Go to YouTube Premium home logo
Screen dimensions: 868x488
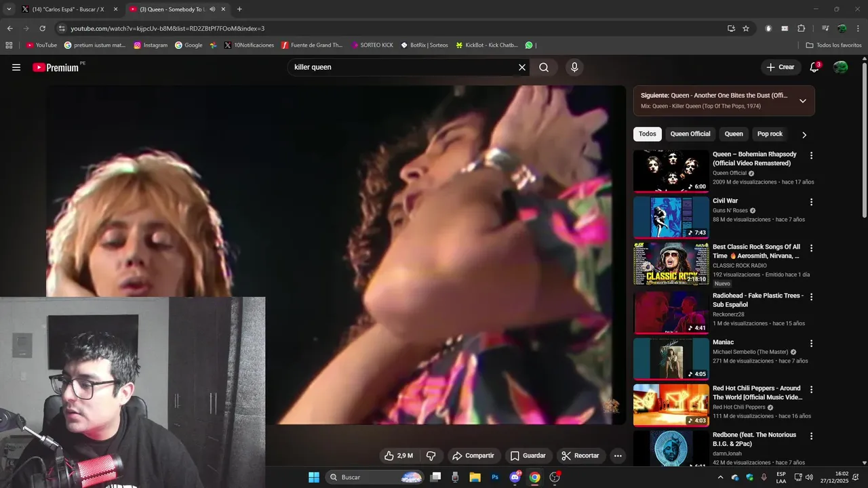coord(56,67)
